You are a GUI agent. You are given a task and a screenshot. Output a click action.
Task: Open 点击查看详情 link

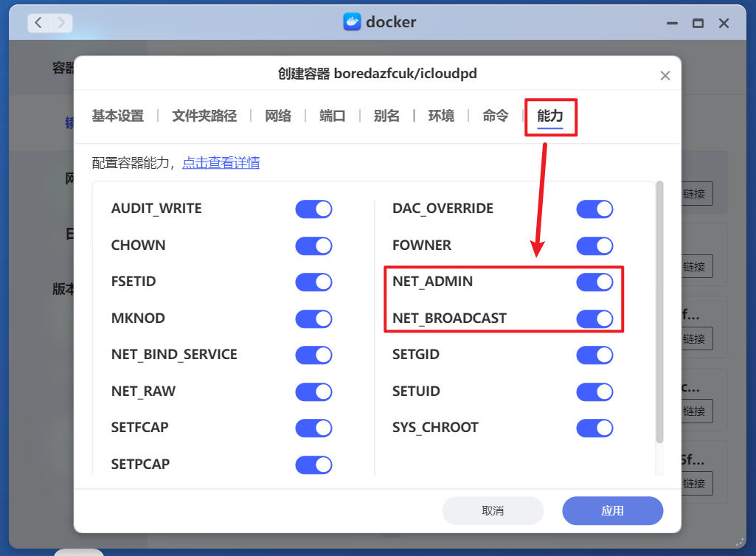pos(221,162)
